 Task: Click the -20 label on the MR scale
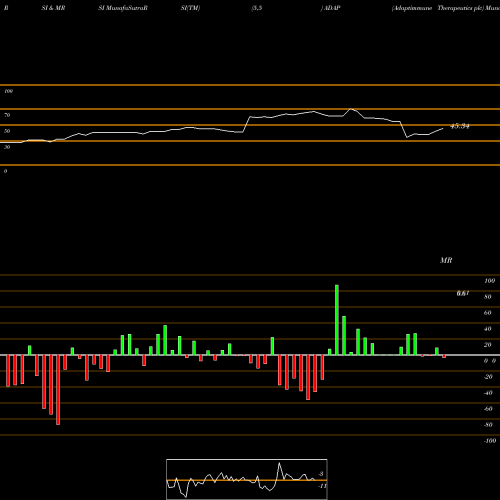(488, 377)
